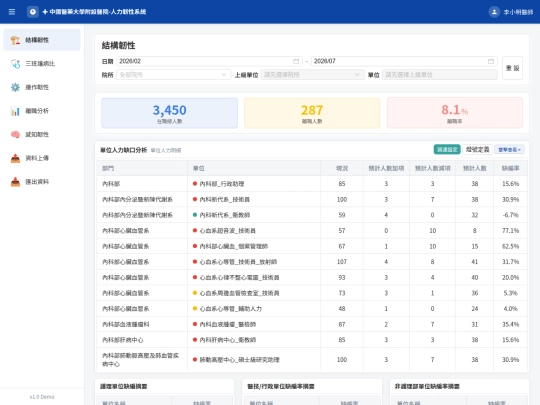Click the 單位人力缺口分析 section title
The image size is (540, 405).
123,150
